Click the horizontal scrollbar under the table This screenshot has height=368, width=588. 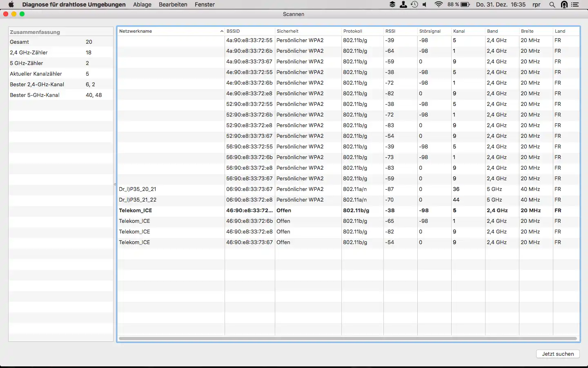pos(347,339)
